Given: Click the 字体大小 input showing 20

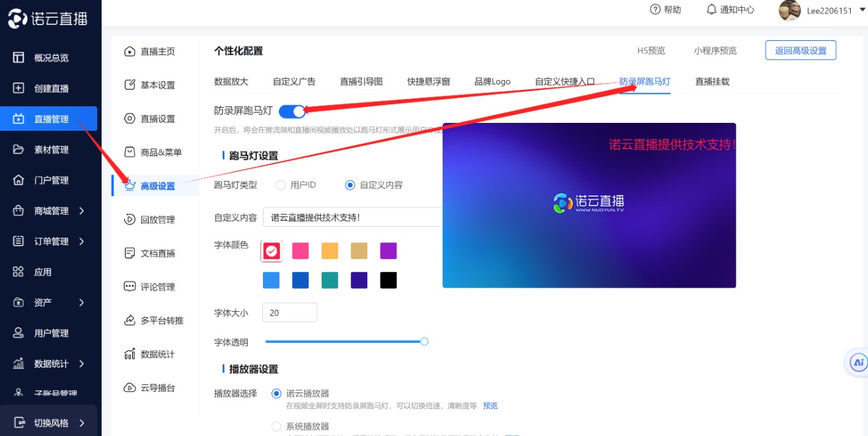Looking at the screenshot, I should [289, 312].
